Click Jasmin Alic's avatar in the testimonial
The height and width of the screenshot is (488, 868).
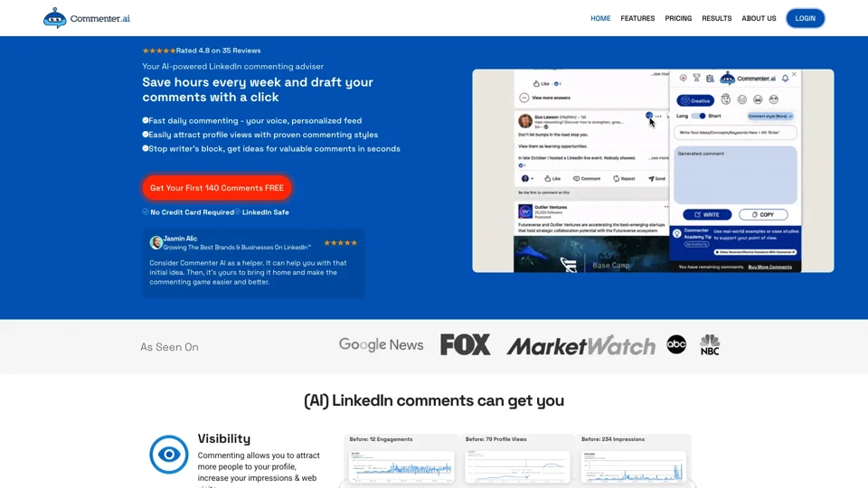[156, 242]
